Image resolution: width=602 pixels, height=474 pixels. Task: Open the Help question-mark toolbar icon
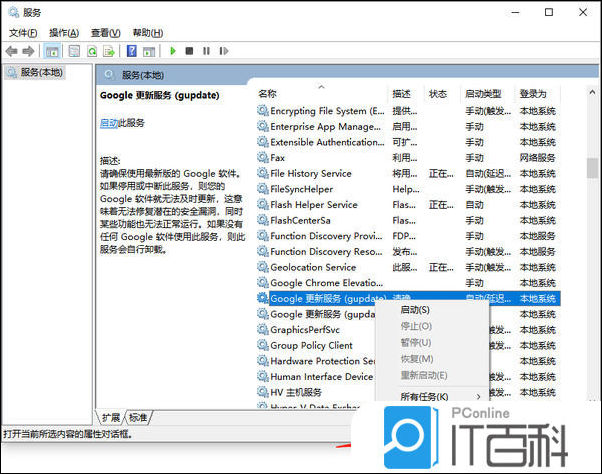click(x=132, y=51)
